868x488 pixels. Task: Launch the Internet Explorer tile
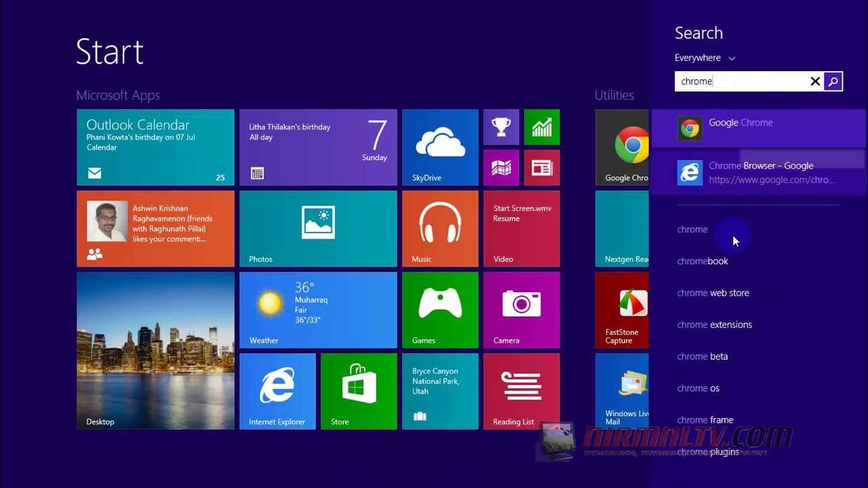pos(277,391)
